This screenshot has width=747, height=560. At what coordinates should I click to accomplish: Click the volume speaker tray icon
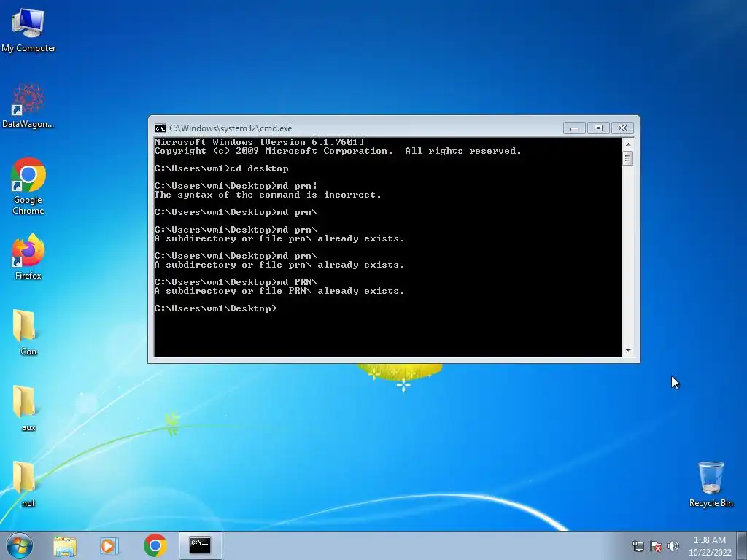pyautogui.click(x=673, y=546)
